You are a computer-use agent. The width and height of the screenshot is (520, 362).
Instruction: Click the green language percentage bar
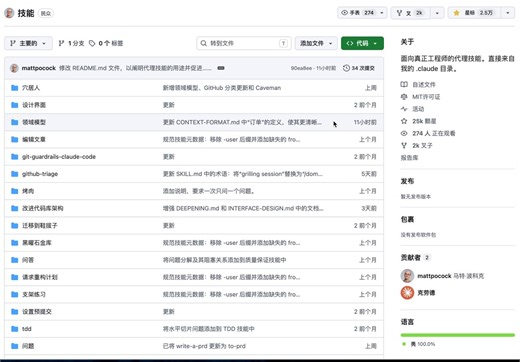pos(458,335)
